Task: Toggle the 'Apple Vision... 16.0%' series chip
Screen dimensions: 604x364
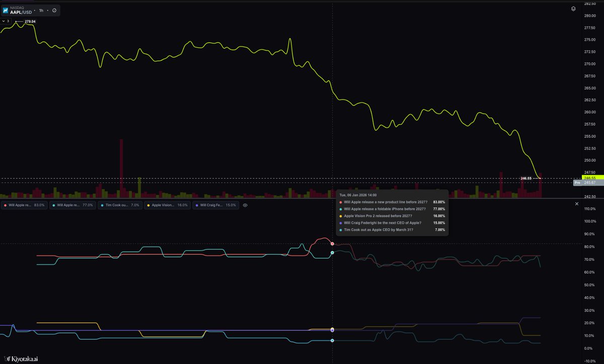Action: tap(168, 205)
